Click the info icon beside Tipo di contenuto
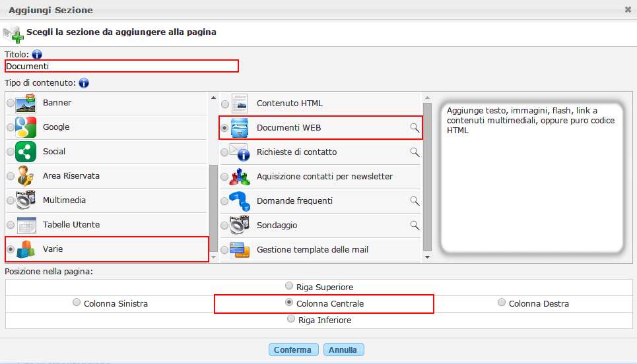This screenshot has width=637, height=364. coord(84,83)
